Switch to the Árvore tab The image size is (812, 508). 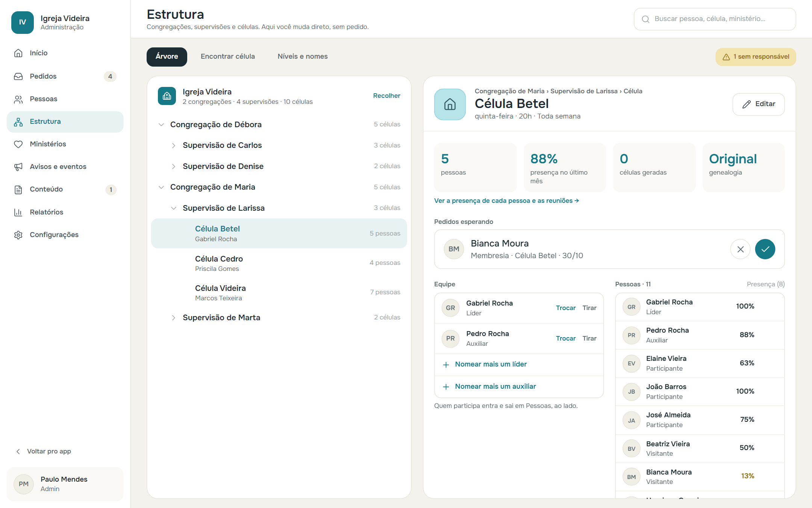tap(167, 57)
